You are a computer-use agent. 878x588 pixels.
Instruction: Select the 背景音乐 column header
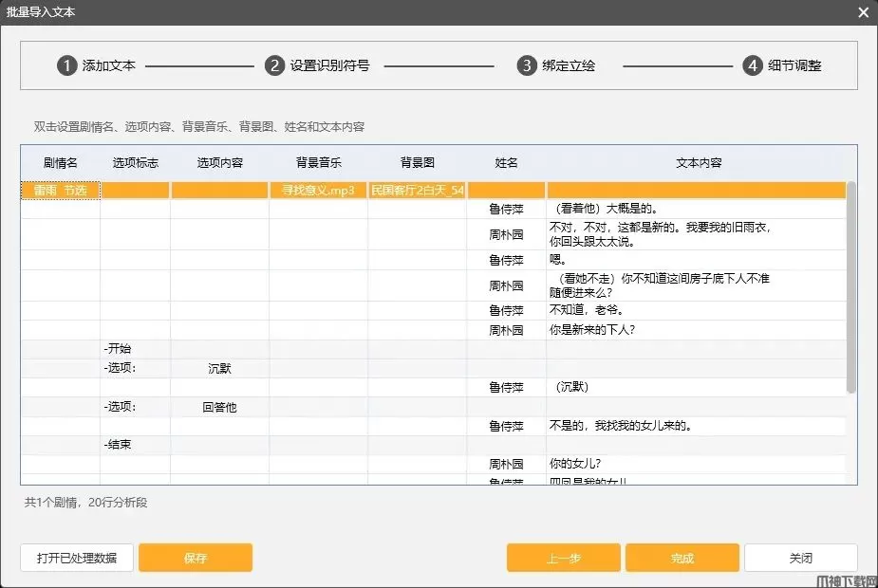(x=318, y=163)
